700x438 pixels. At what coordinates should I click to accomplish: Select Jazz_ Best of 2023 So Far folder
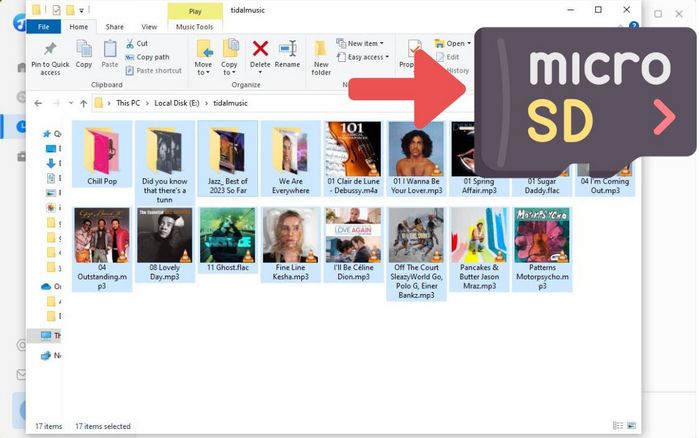pyautogui.click(x=228, y=159)
